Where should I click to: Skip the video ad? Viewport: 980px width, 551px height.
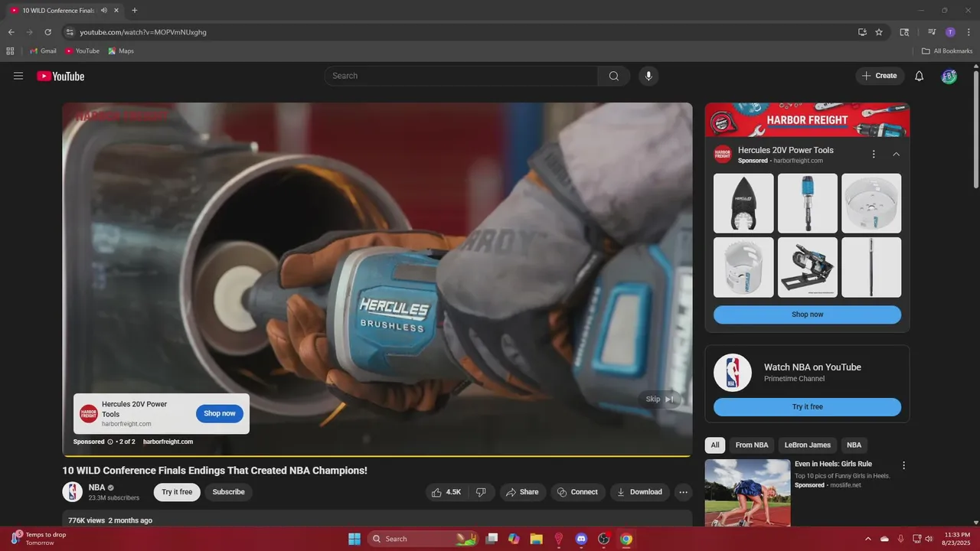tap(660, 399)
